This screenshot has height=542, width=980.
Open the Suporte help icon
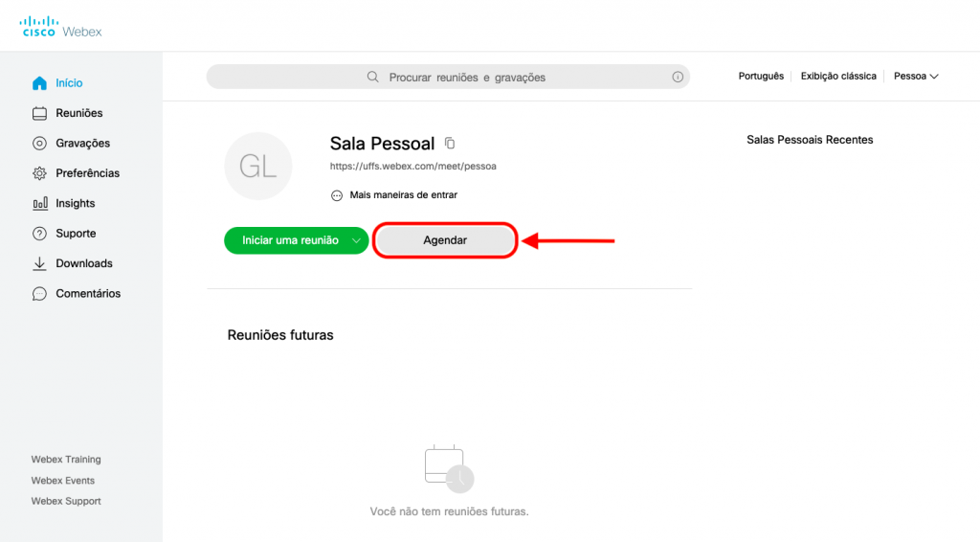click(x=39, y=234)
